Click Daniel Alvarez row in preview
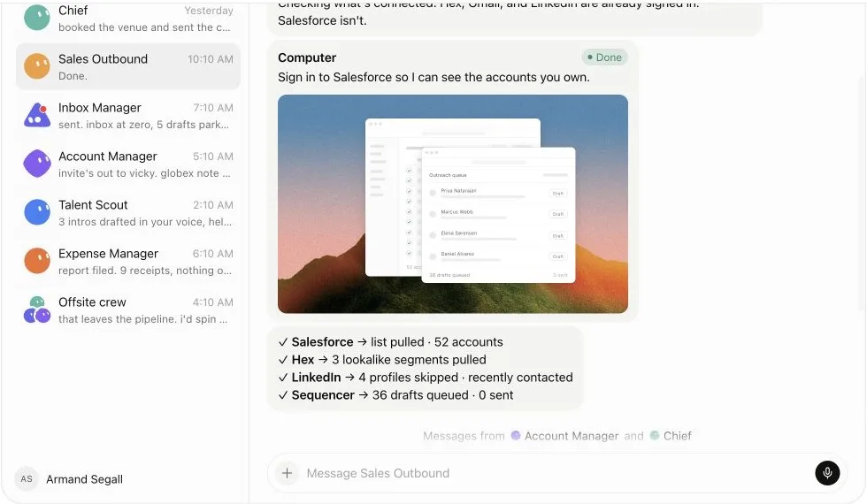This screenshot has width=867, height=504. tap(498, 256)
